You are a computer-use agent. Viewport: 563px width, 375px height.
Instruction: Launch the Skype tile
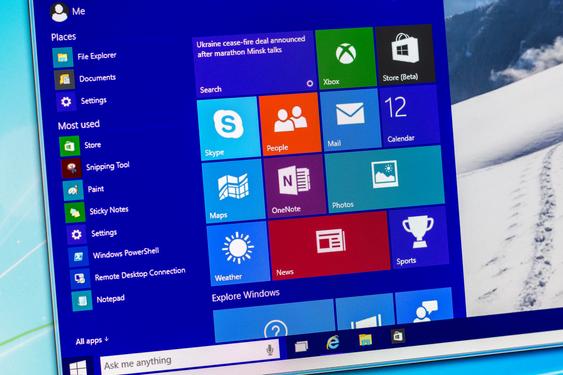228,129
